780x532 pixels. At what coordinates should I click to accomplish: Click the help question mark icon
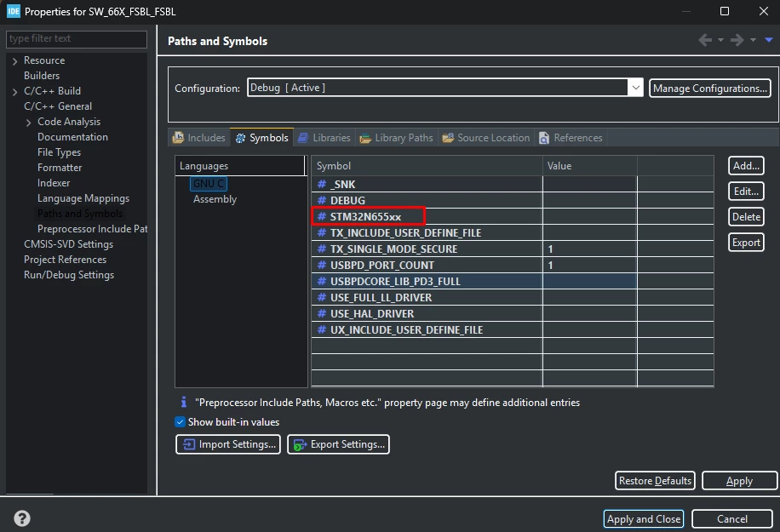(22, 518)
